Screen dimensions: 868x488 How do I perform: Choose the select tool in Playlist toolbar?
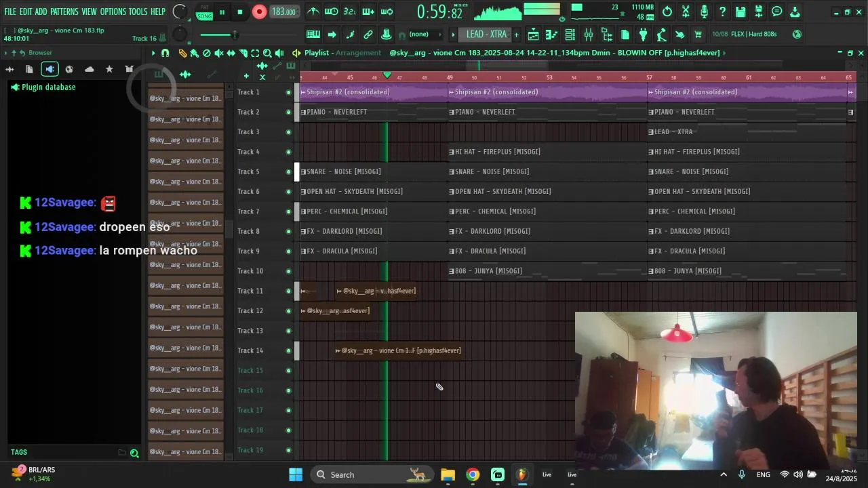[x=255, y=53]
